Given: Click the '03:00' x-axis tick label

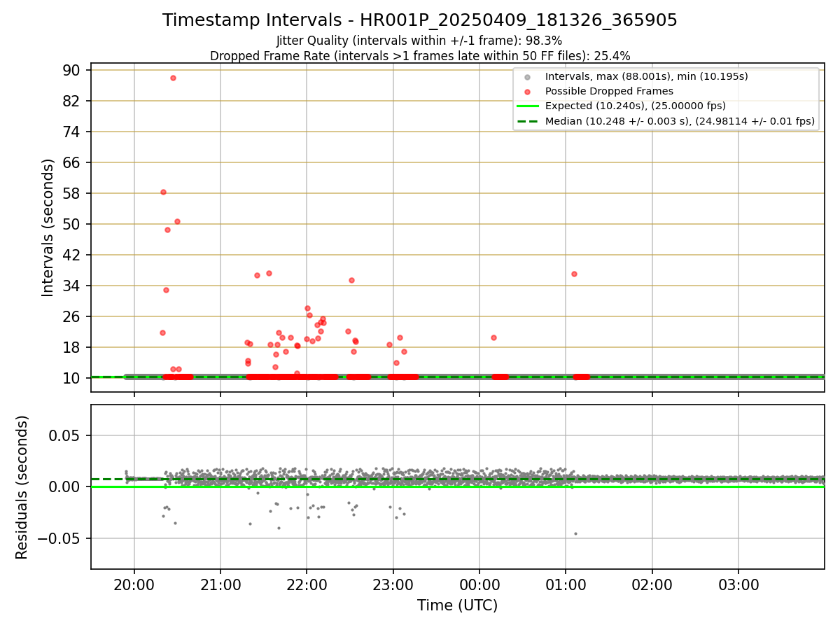Looking at the screenshot, I should pos(738,584).
